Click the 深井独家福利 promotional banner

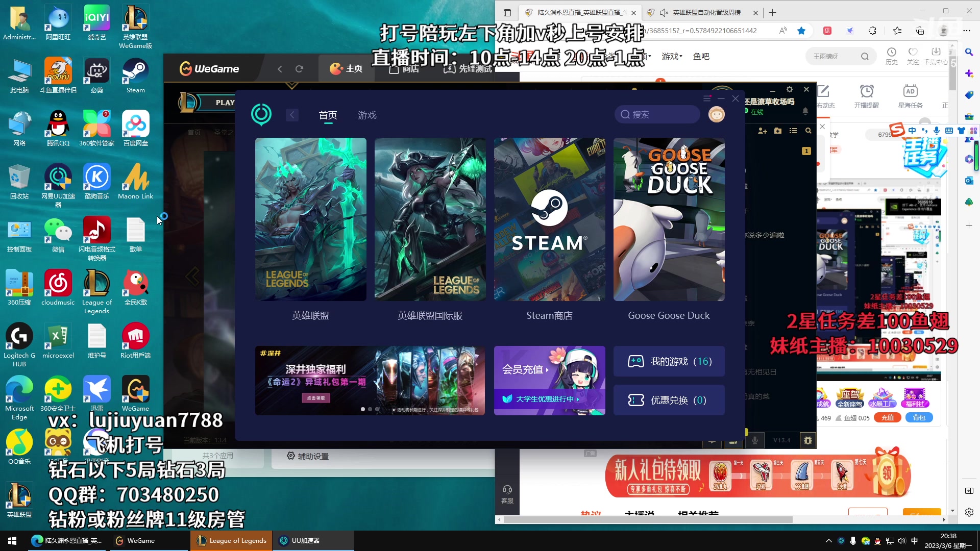click(x=370, y=380)
